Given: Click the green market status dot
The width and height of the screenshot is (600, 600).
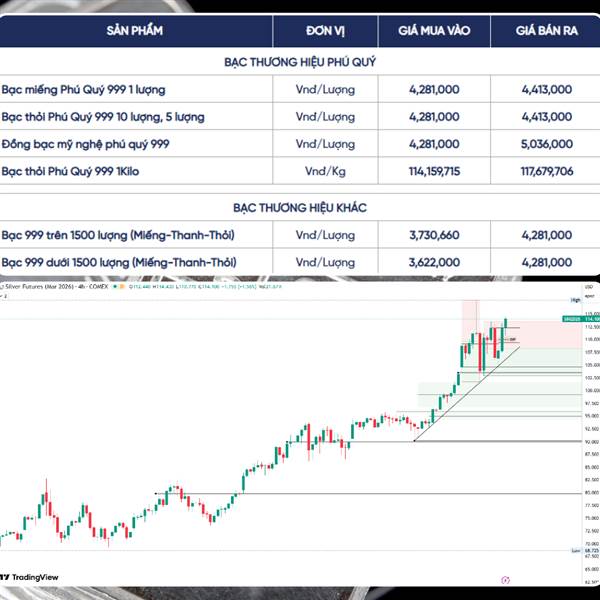Looking at the screenshot, I should 115,286.
